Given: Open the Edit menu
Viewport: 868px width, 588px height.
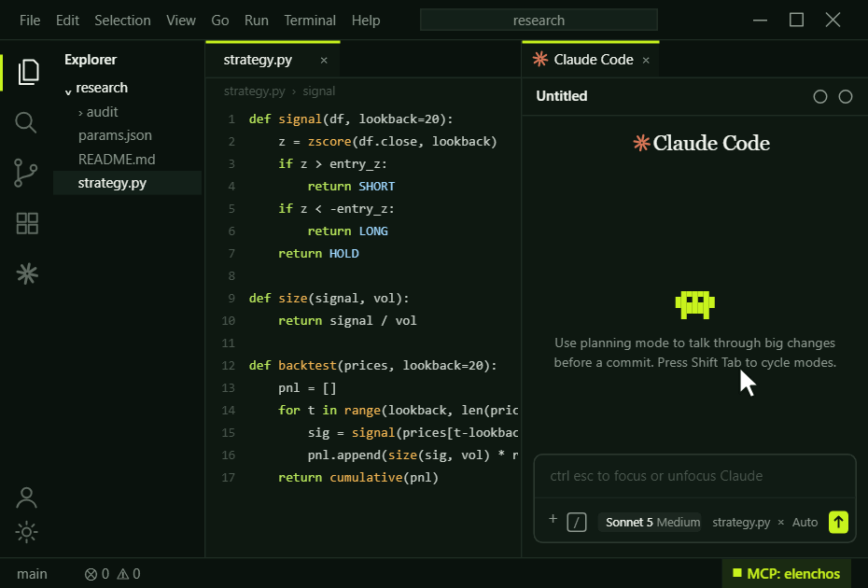Looking at the screenshot, I should click(67, 21).
